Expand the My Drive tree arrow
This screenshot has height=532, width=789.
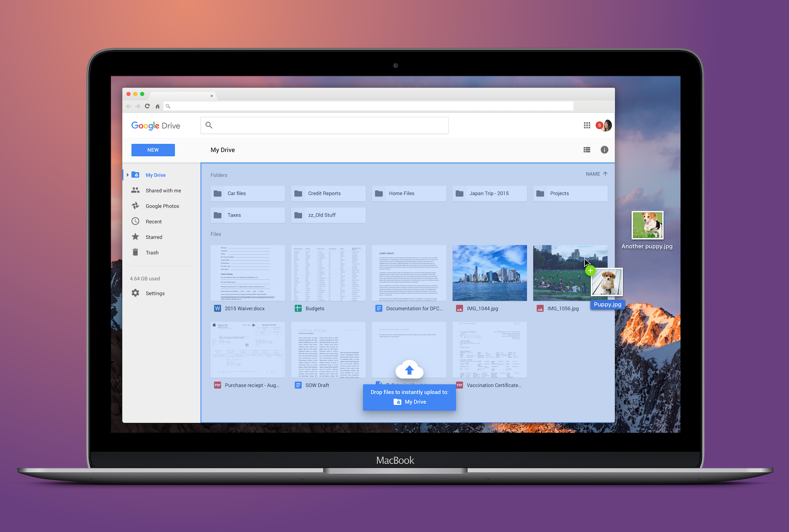(x=127, y=175)
